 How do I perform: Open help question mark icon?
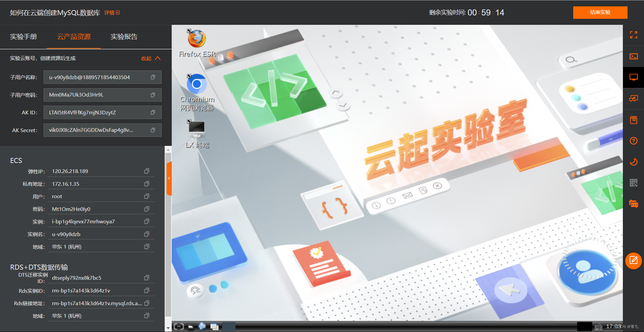click(x=633, y=141)
